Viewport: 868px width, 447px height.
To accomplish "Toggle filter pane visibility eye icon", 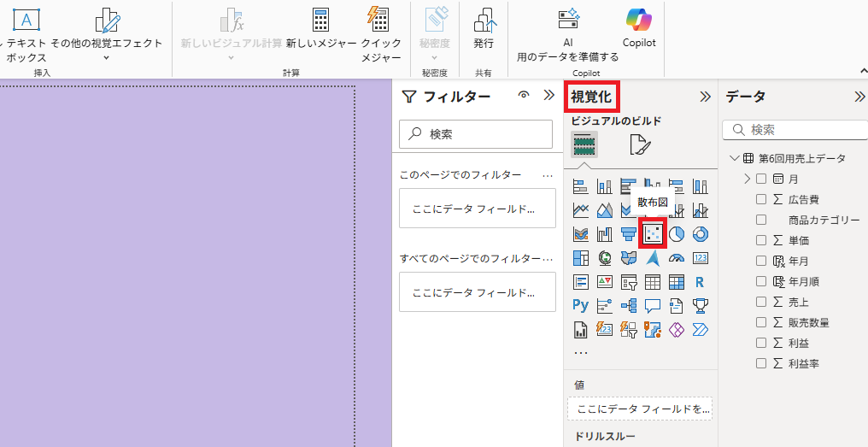I will click(523, 95).
